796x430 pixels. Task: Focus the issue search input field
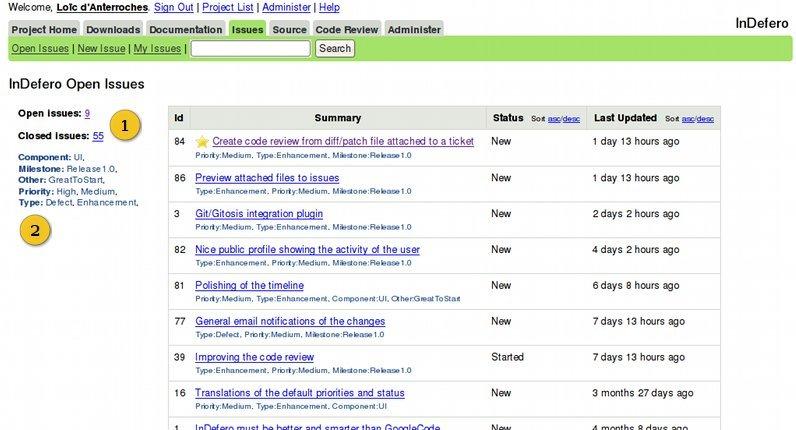[x=250, y=49]
